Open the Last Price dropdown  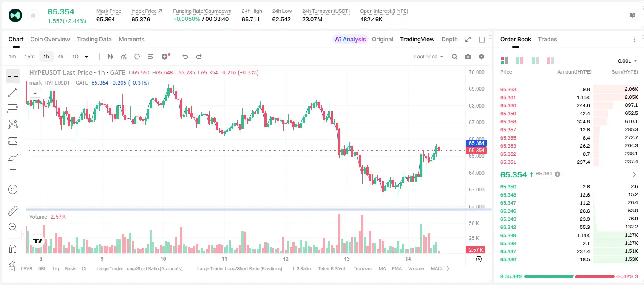point(428,57)
